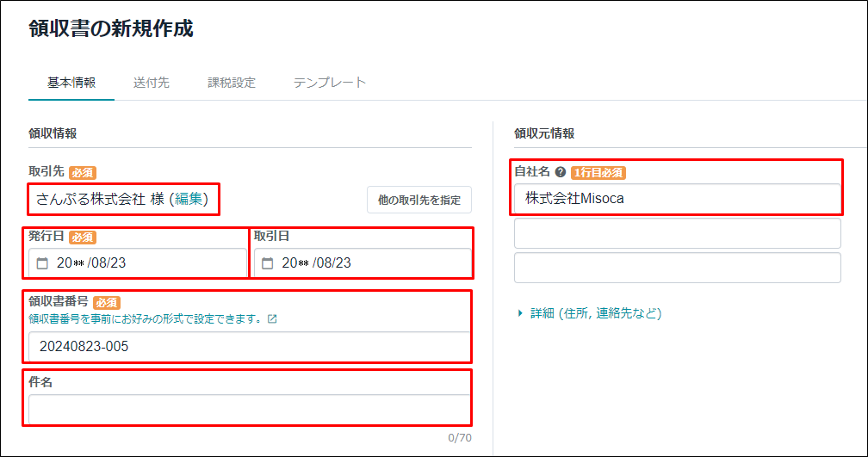Click the 取引日 date input field
The width and height of the screenshot is (868, 457).
363,262
